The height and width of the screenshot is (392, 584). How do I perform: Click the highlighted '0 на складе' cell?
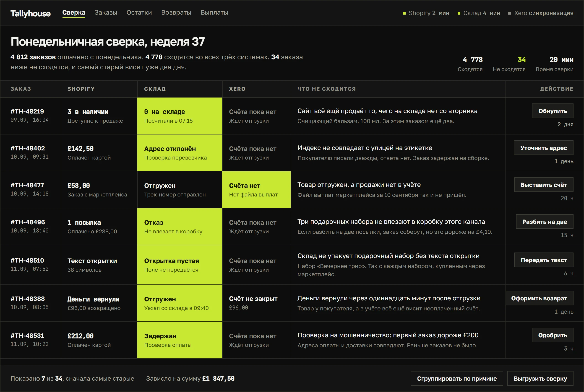tap(180, 116)
